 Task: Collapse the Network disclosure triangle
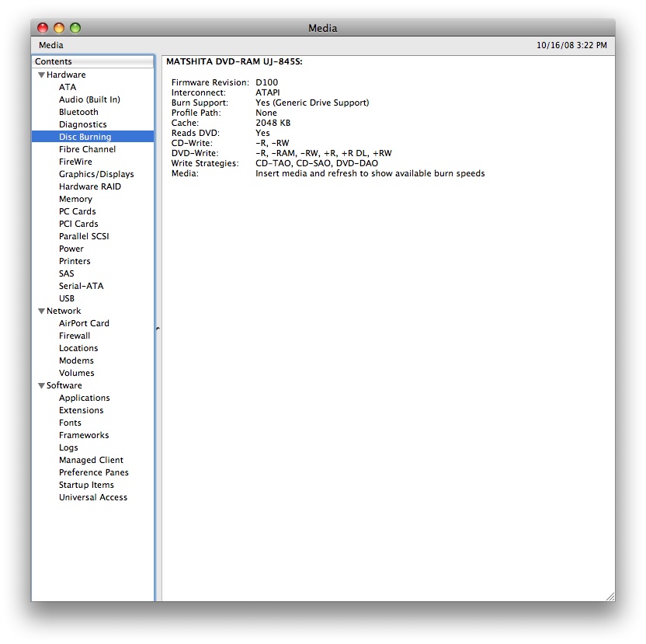41,312
